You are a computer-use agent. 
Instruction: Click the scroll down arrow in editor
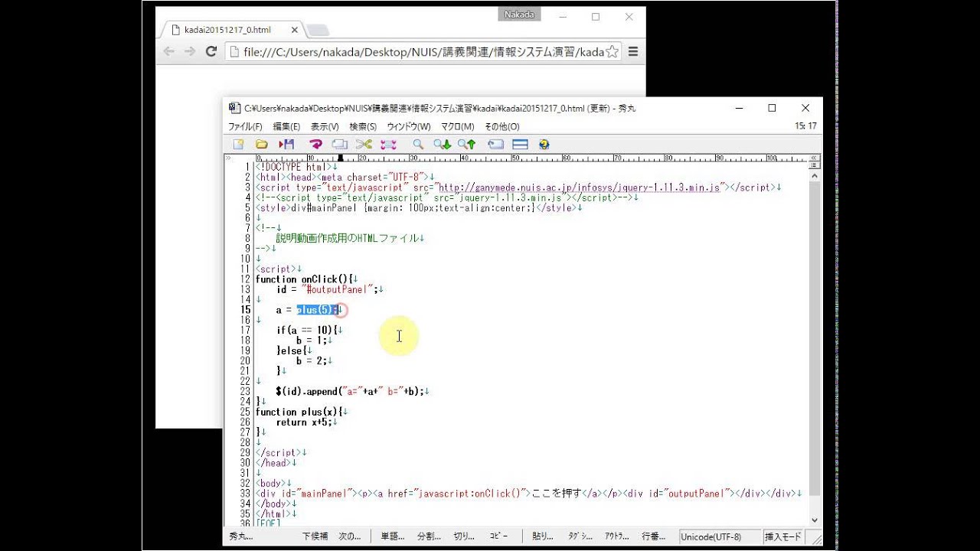point(815,521)
